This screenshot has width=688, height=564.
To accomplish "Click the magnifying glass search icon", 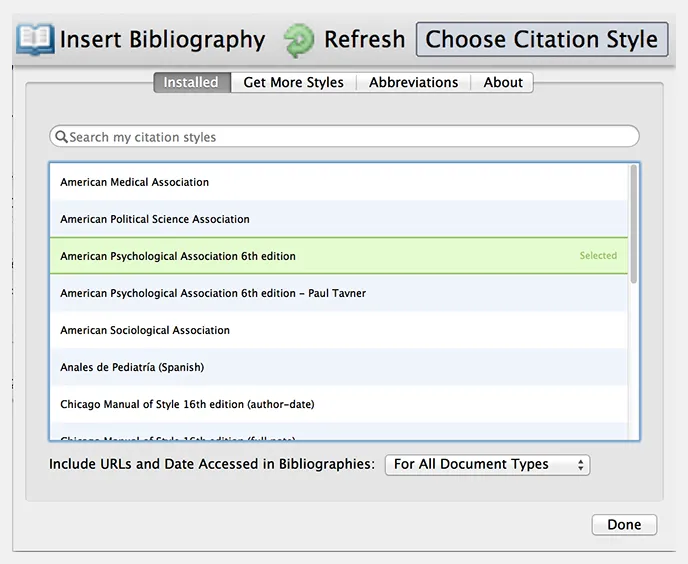I will click(x=61, y=137).
